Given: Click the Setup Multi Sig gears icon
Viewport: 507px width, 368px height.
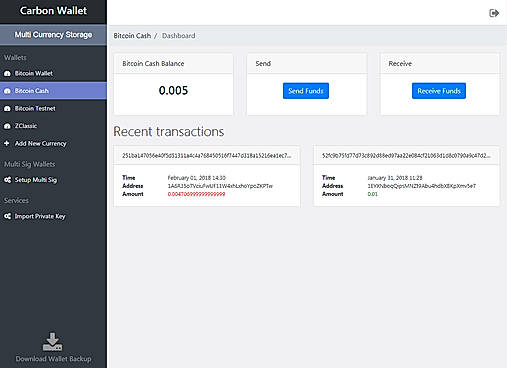Looking at the screenshot, I should (7, 180).
